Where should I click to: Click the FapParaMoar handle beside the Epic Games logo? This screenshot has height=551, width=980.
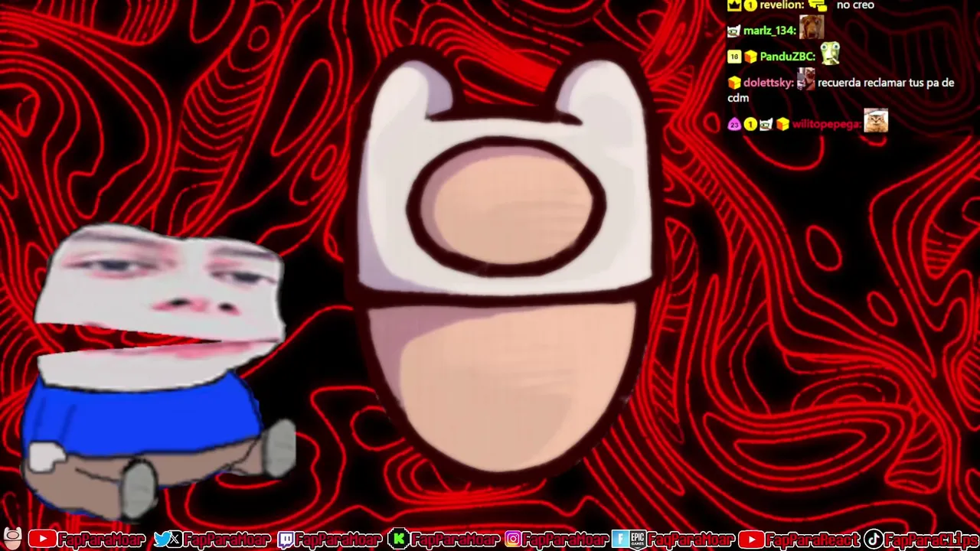(x=691, y=540)
